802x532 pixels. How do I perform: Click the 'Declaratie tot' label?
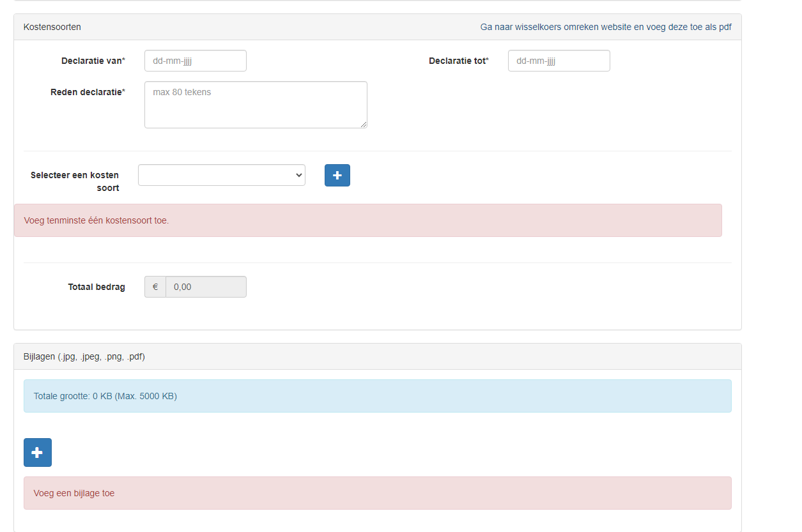458,61
